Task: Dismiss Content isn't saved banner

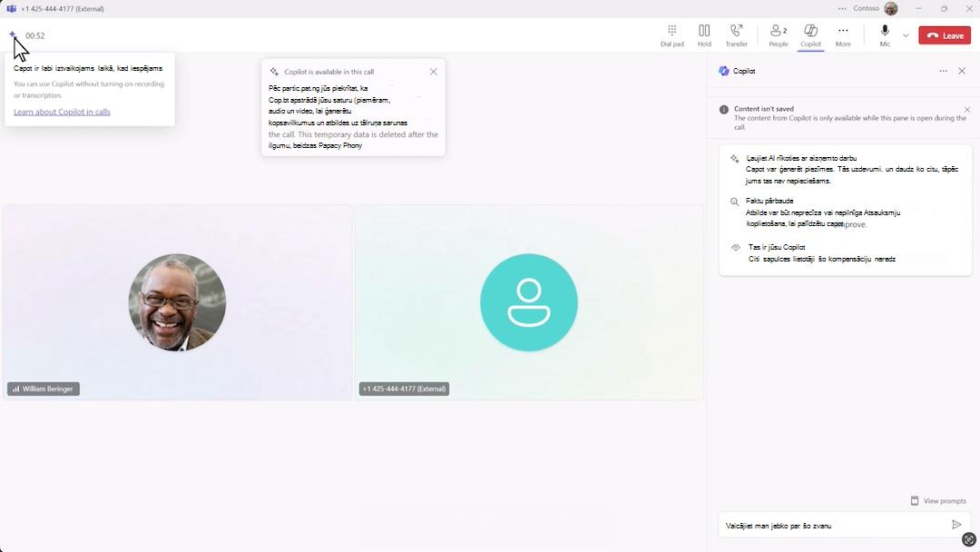Action: pyautogui.click(x=967, y=110)
